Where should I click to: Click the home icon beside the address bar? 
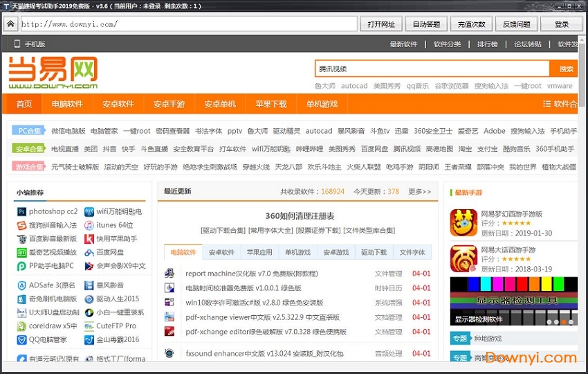10,24
